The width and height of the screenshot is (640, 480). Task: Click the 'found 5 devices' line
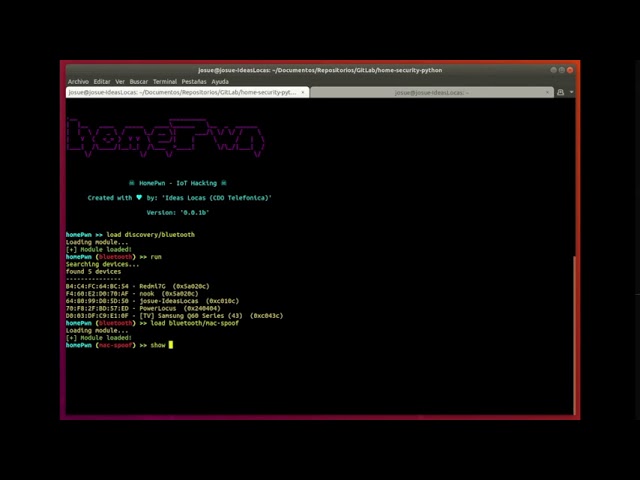93,272
